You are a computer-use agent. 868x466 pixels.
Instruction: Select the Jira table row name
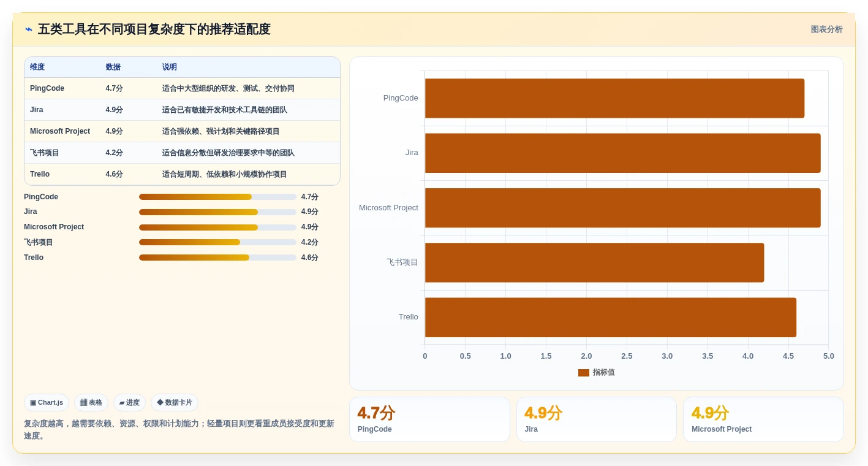(37, 110)
